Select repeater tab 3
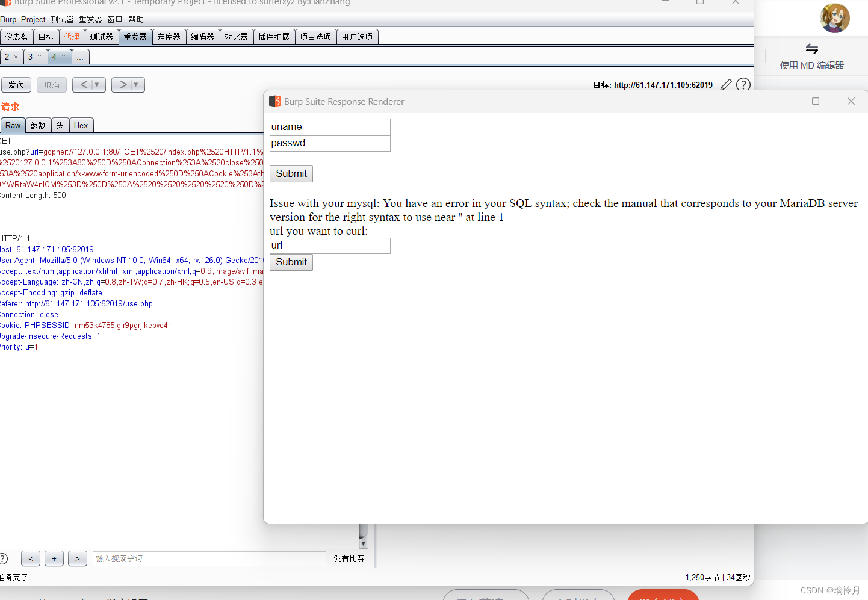The image size is (868, 600). pyautogui.click(x=30, y=57)
